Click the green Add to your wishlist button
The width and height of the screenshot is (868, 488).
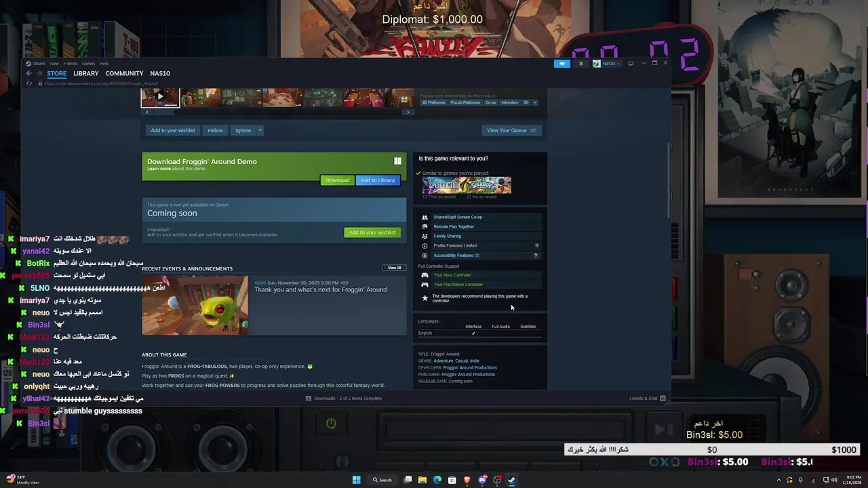coord(372,232)
